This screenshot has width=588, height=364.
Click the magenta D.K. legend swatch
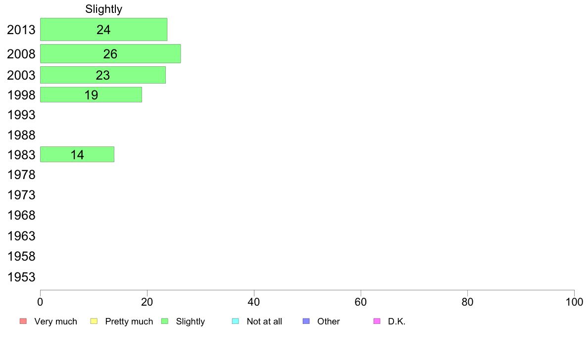pos(377,321)
